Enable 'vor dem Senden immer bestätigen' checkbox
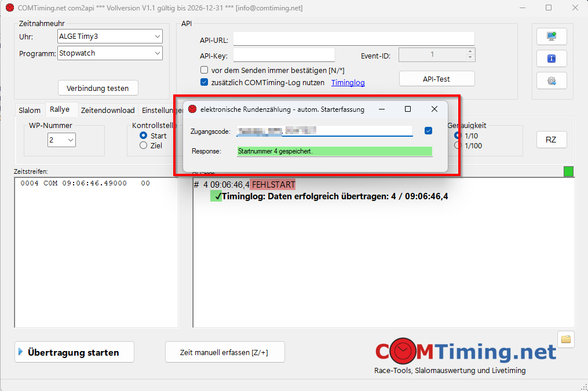The width and height of the screenshot is (588, 391). click(204, 70)
